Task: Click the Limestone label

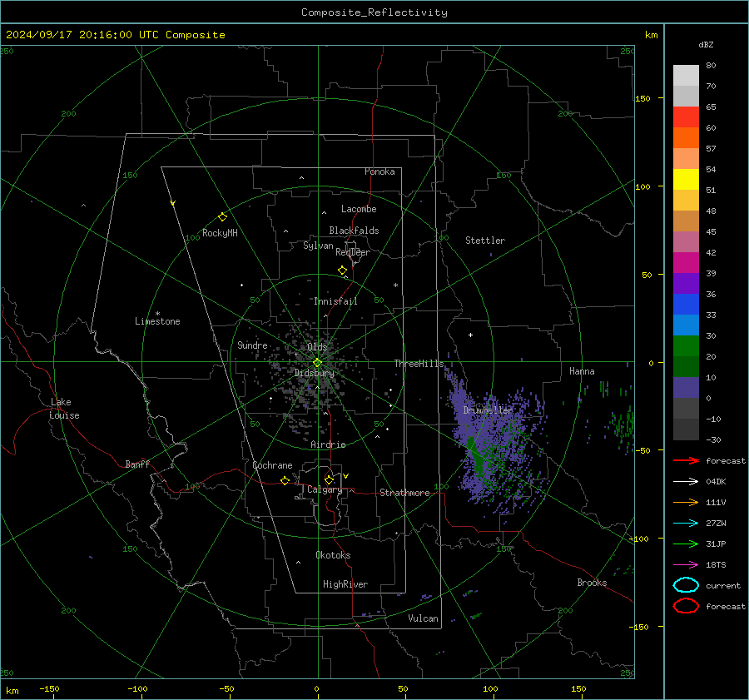Action: 157,321
